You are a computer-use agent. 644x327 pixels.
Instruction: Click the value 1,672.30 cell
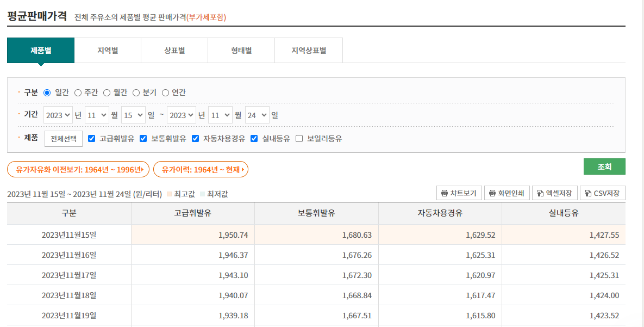click(317, 275)
